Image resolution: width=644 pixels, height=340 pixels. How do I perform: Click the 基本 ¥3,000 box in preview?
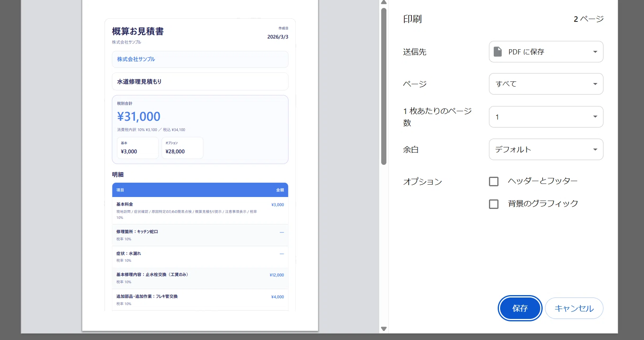138,148
